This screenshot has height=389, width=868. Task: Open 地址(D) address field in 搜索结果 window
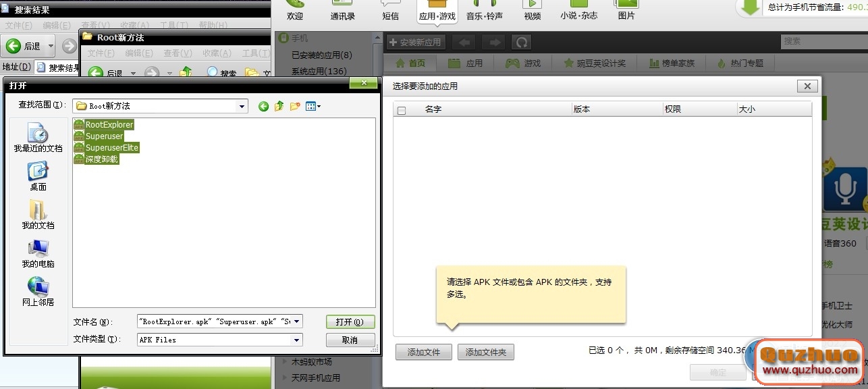pos(57,67)
